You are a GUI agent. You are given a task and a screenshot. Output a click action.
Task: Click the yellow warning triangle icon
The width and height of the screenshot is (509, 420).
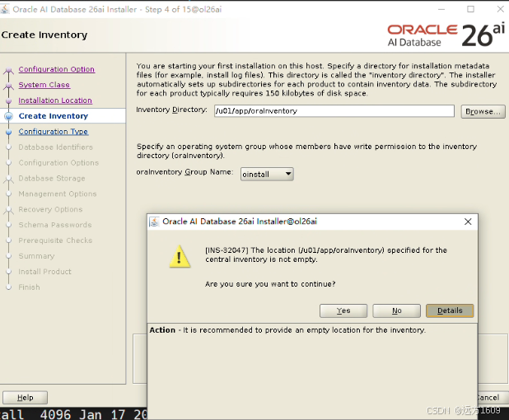click(x=180, y=257)
